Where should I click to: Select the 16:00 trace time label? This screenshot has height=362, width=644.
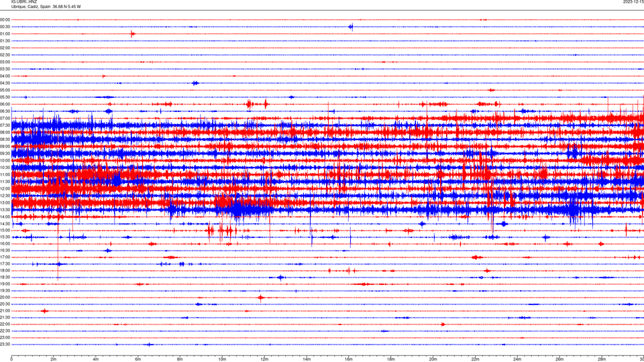[x=5, y=244]
